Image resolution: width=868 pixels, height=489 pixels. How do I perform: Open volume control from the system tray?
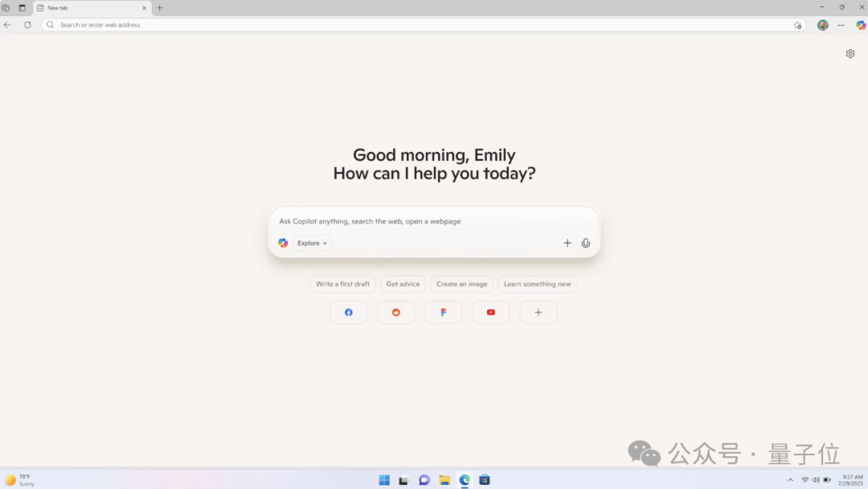click(816, 480)
